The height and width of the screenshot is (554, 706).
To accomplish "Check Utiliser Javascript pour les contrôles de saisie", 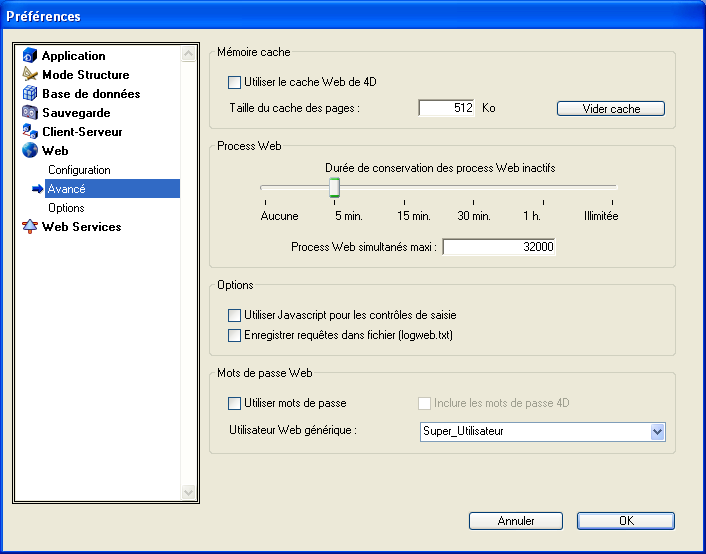I will pyautogui.click(x=235, y=316).
